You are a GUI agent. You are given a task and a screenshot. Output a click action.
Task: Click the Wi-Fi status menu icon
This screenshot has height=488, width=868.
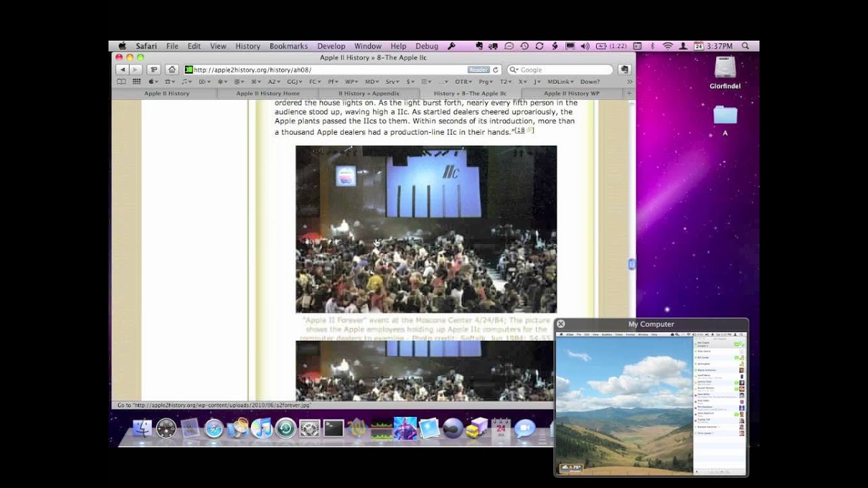(667, 46)
